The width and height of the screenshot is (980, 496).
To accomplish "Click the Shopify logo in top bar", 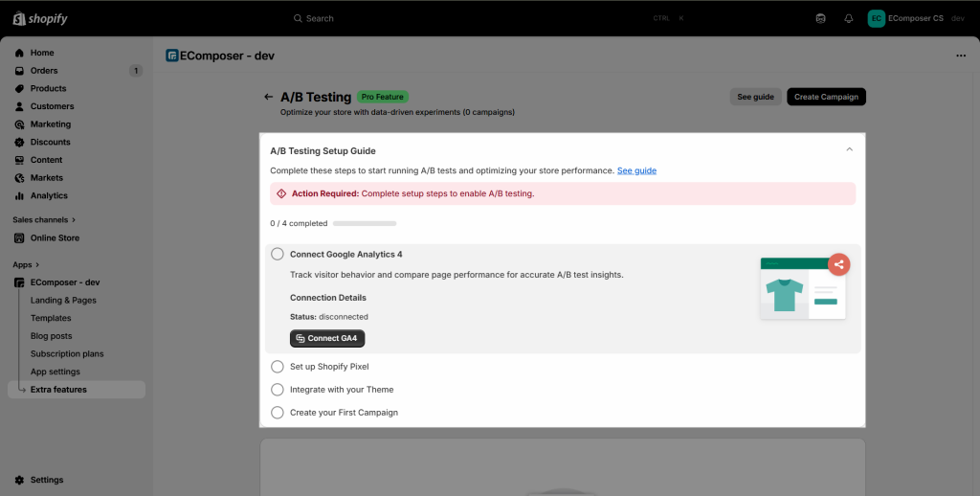I will (x=40, y=18).
